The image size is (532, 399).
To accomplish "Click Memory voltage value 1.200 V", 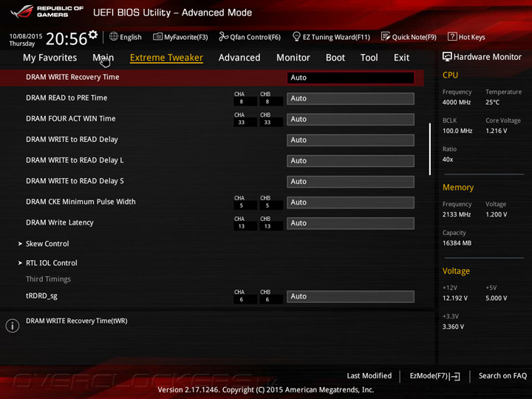I will click(x=497, y=215).
